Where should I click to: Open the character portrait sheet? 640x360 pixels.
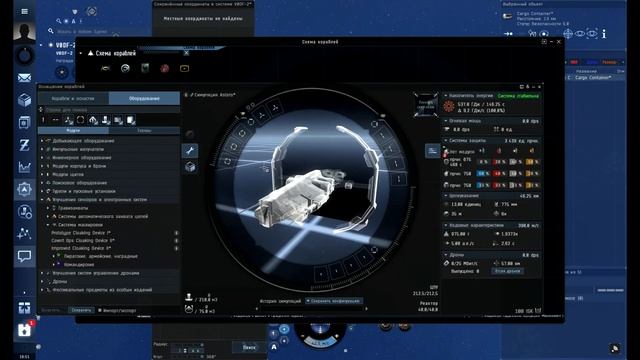pos(24,32)
